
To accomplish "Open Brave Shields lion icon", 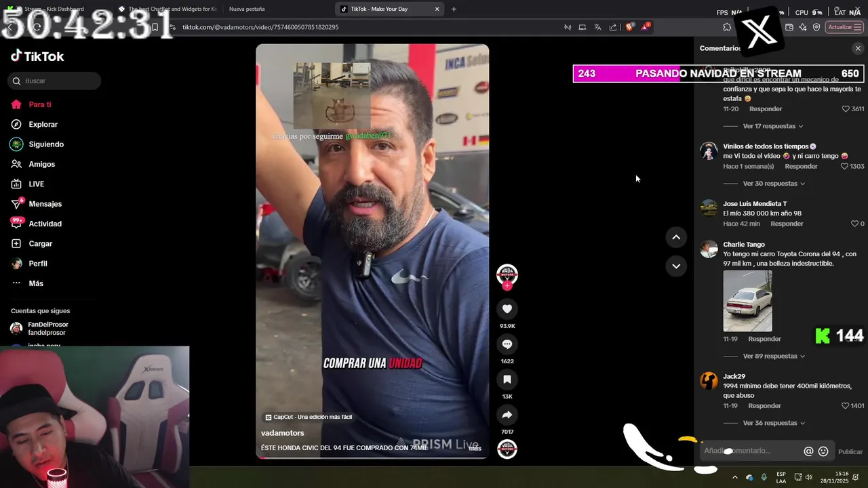I will click(630, 27).
